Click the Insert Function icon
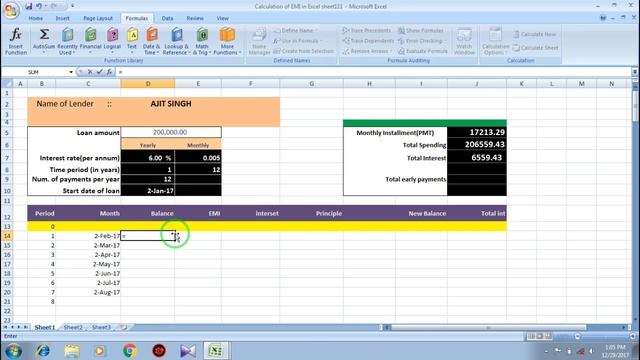 [16, 41]
